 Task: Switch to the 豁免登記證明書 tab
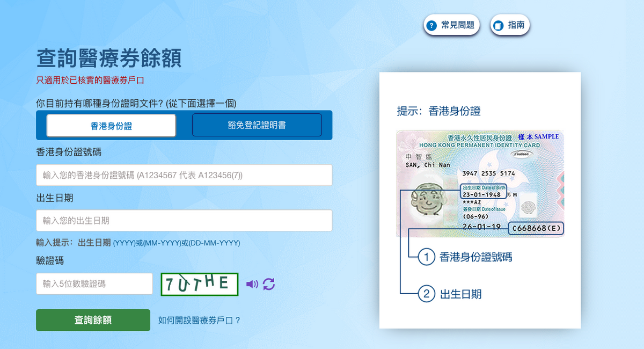pos(257,125)
